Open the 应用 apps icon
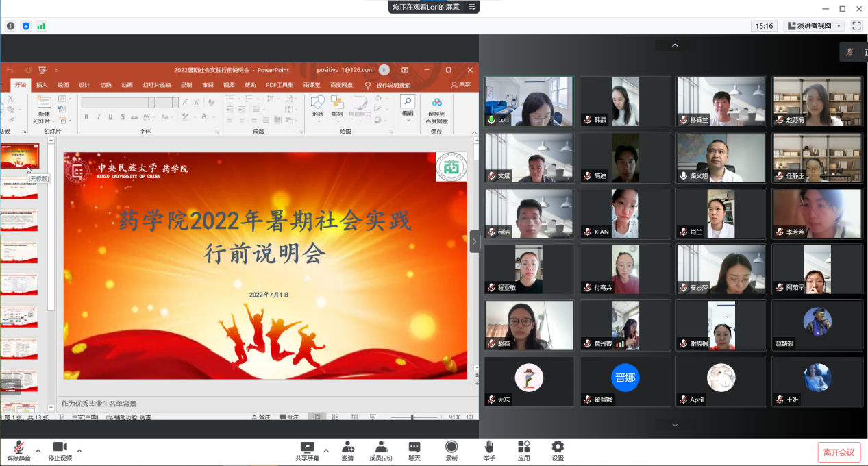 (524, 447)
